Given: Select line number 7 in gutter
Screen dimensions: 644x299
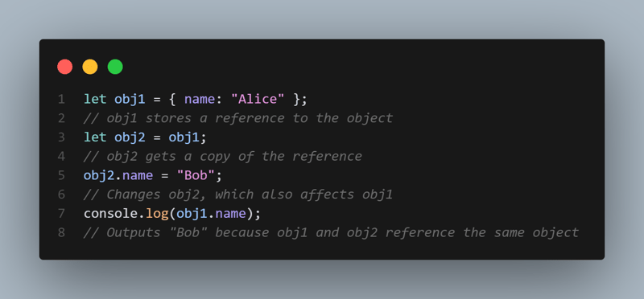Looking at the screenshot, I should (x=61, y=213).
